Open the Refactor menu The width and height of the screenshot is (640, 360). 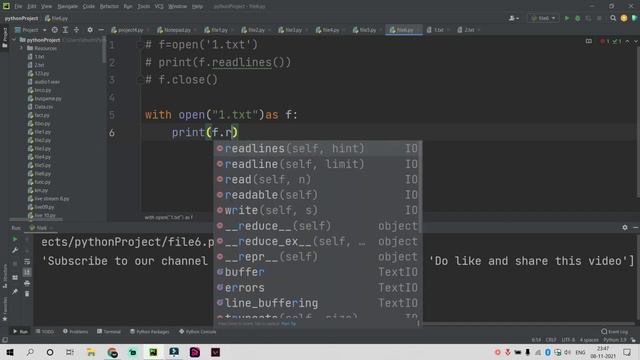point(109,7)
